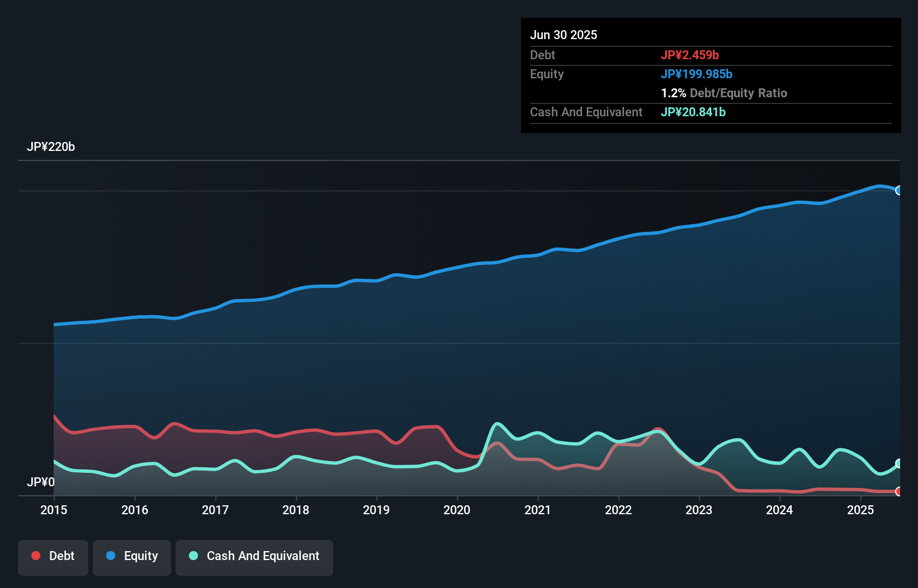Click the Jun 30 2025 tooltip date
The image size is (918, 588).
pos(564,35)
